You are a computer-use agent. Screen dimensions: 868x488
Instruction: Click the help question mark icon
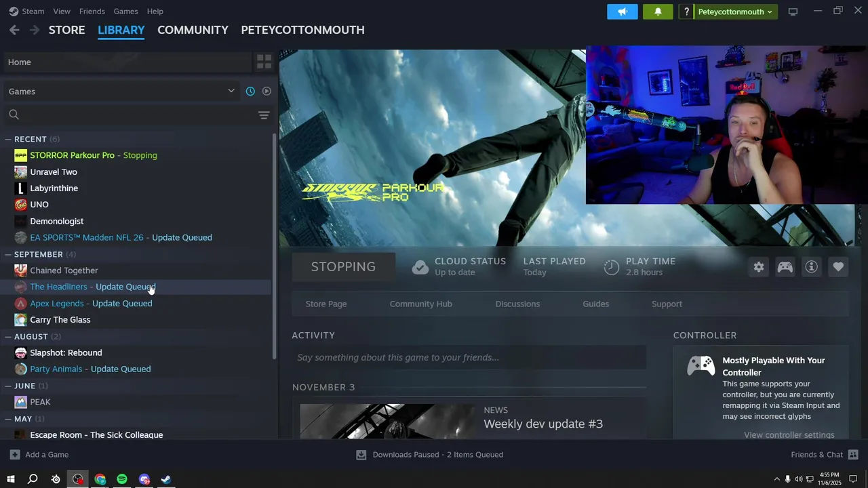(x=686, y=12)
